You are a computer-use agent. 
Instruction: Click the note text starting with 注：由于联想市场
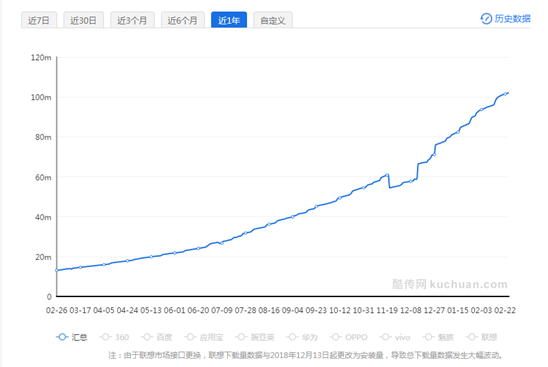(x=306, y=355)
